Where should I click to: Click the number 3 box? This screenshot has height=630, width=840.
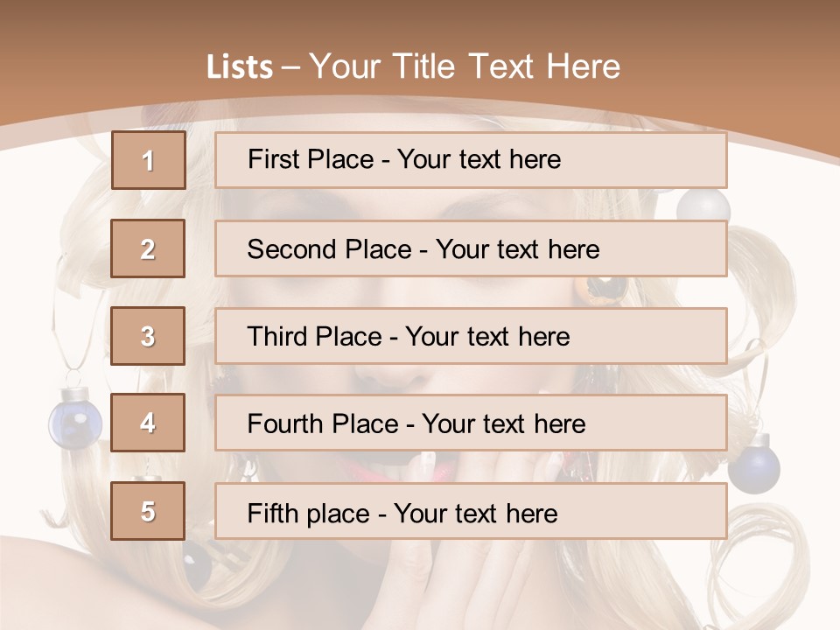tap(148, 336)
